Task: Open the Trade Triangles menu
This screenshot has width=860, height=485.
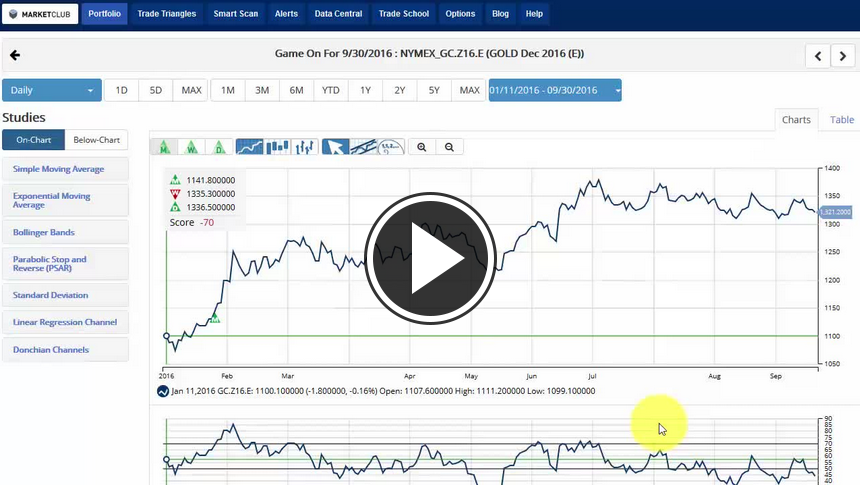Action: [167, 14]
